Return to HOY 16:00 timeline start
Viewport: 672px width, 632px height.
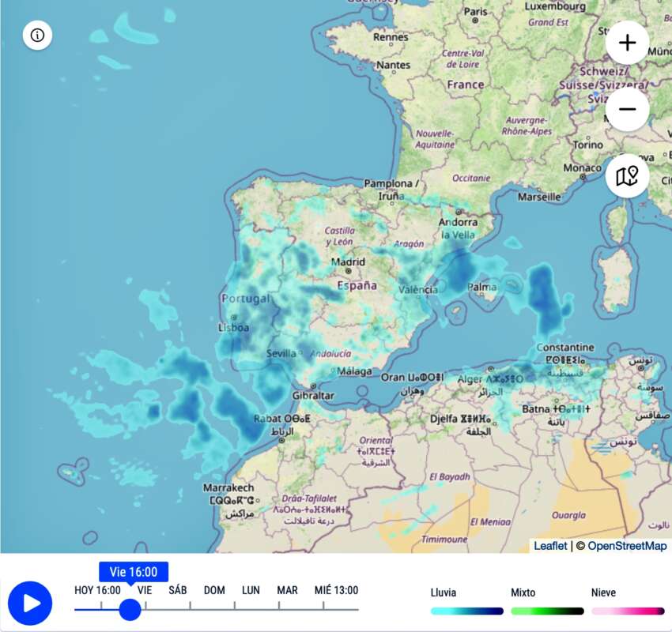97,590
